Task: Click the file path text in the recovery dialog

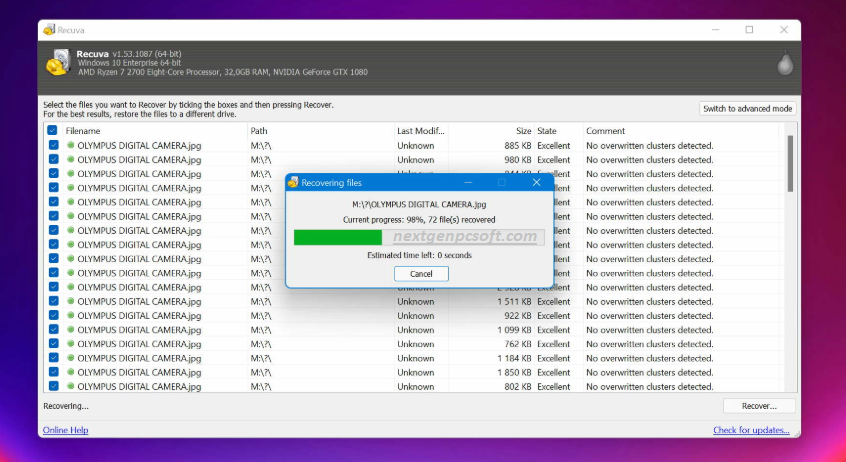Action: tap(419, 205)
